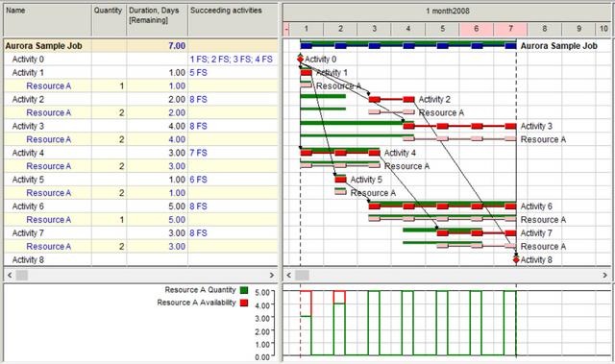Click day 10 in the timeline header

coord(603,29)
